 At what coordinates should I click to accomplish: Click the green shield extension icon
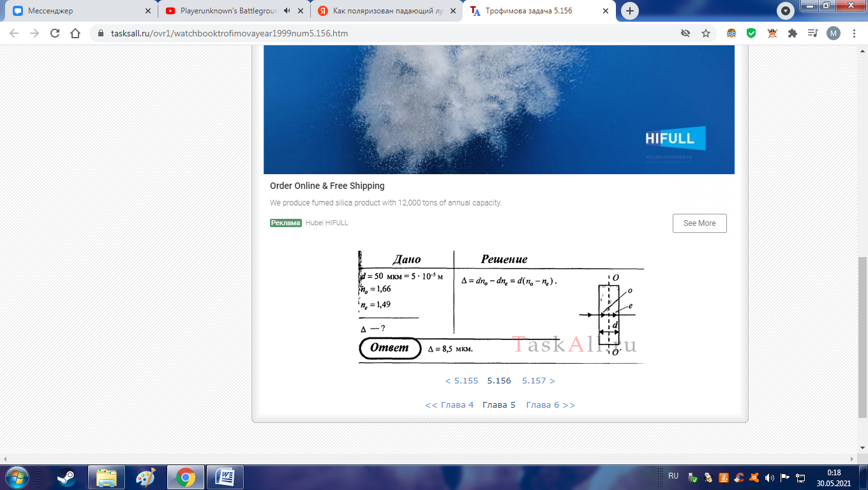click(751, 33)
